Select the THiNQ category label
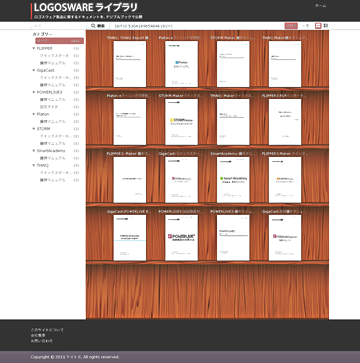The width and height of the screenshot is (360, 363). [43, 165]
